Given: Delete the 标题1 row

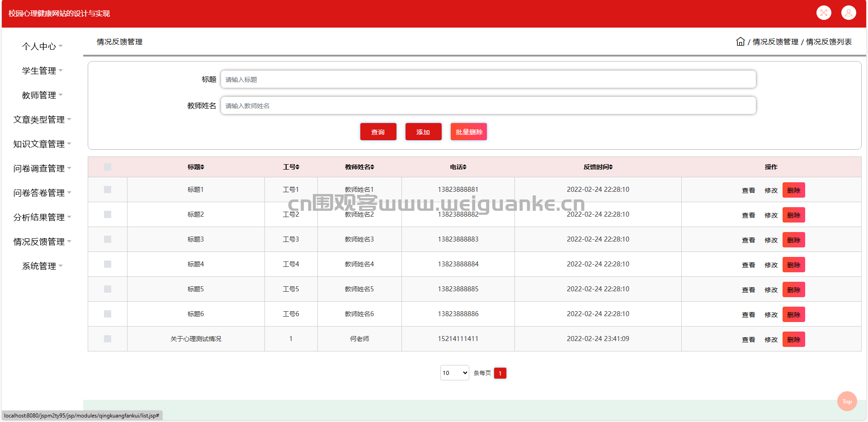Looking at the screenshot, I should [x=794, y=190].
